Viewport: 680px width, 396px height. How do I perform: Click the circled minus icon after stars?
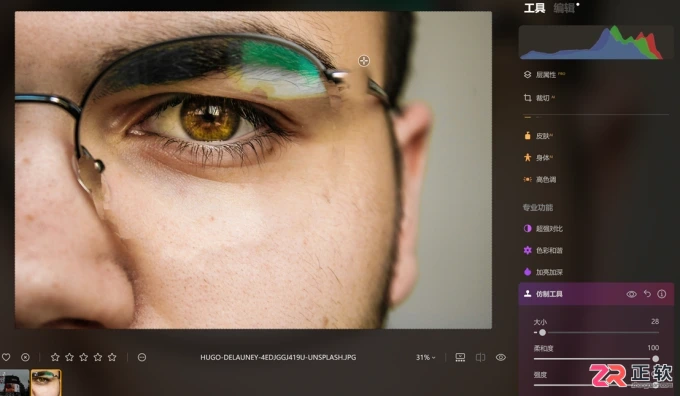tap(142, 357)
